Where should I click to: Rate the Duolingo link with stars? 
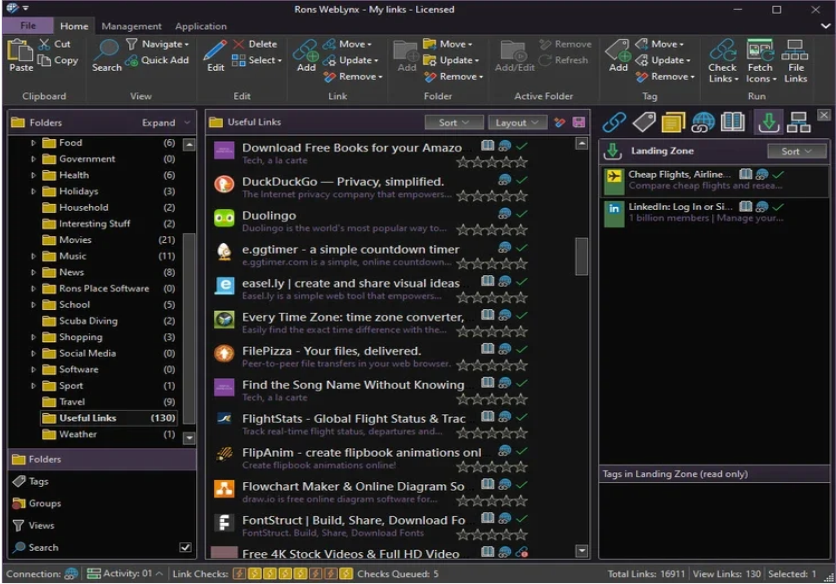(x=492, y=230)
